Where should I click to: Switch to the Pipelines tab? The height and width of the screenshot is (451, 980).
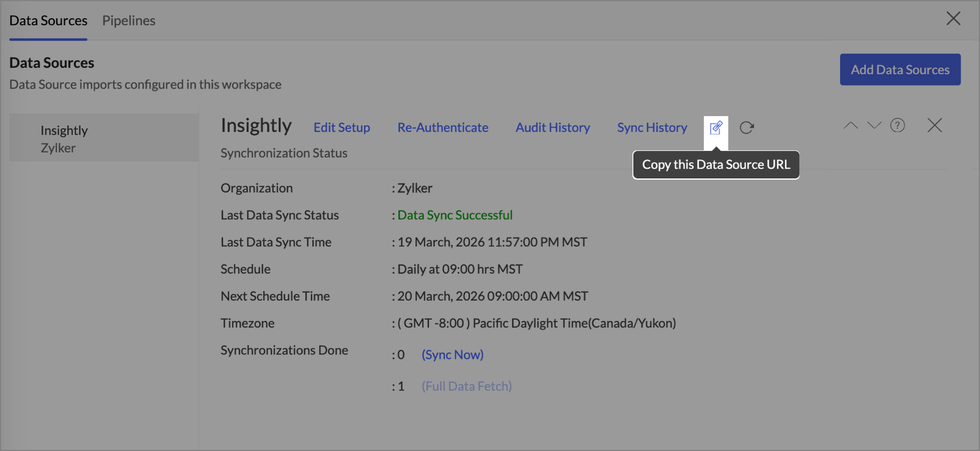[128, 21]
